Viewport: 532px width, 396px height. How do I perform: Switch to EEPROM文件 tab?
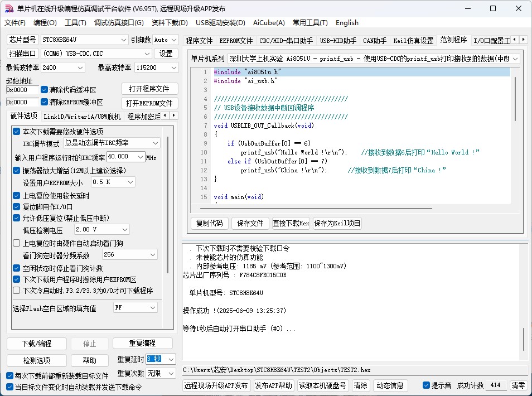click(236, 41)
